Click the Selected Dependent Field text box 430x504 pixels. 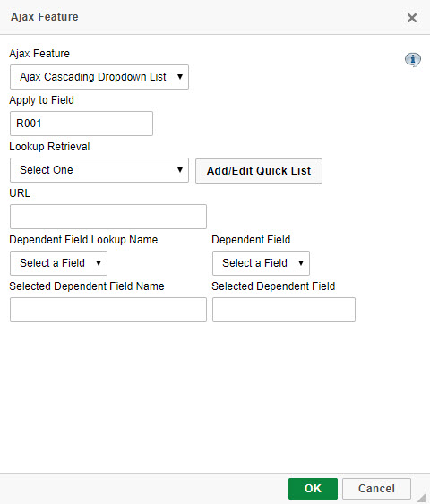tap(284, 310)
